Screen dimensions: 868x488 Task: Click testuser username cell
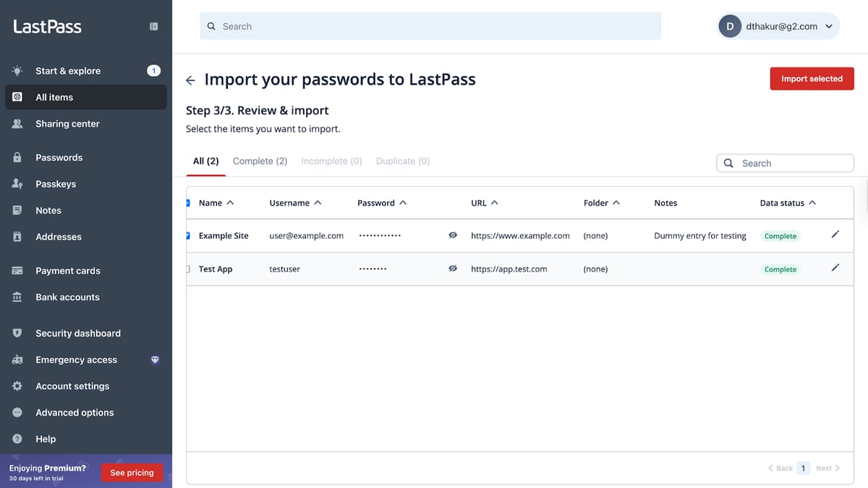(284, 269)
